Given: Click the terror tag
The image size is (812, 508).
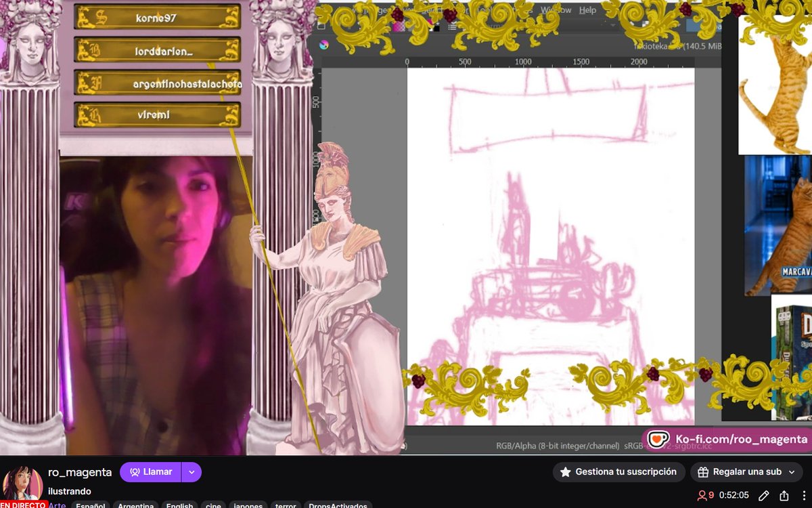Looking at the screenshot, I should [286, 505].
